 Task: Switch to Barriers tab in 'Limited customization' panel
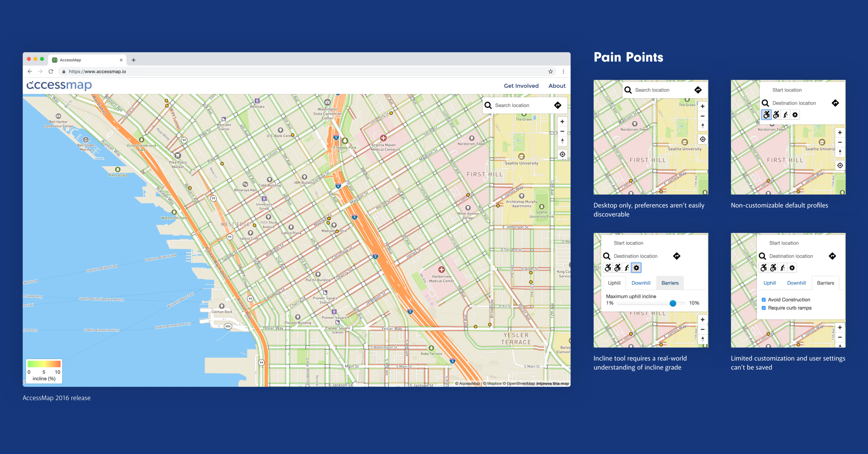coord(826,283)
